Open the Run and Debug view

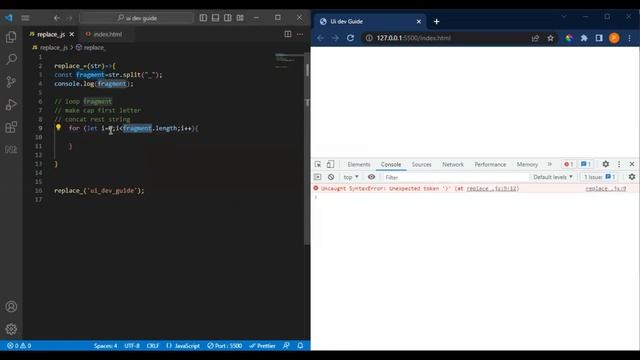pos(11,104)
